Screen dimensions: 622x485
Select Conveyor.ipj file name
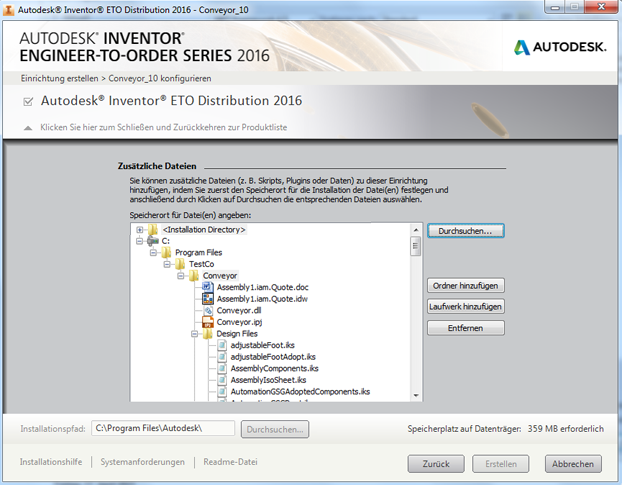click(x=239, y=322)
